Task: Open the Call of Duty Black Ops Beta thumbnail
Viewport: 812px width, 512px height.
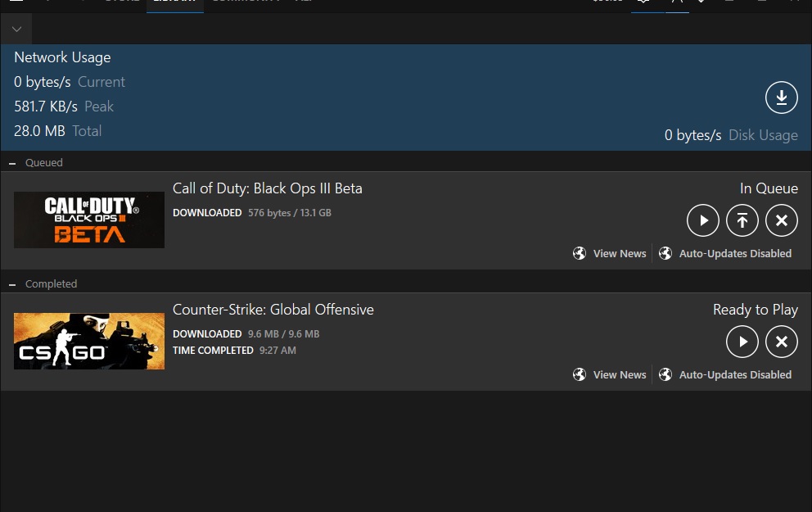Action: tap(89, 220)
